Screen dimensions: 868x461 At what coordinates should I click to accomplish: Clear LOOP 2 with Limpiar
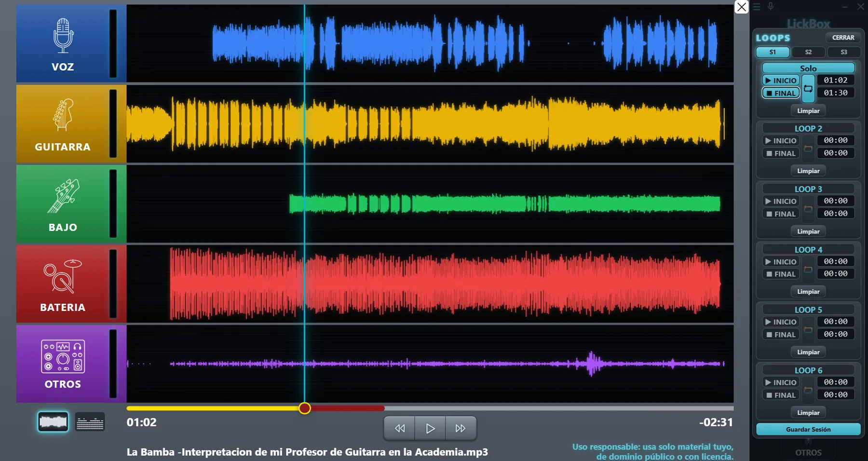(808, 171)
